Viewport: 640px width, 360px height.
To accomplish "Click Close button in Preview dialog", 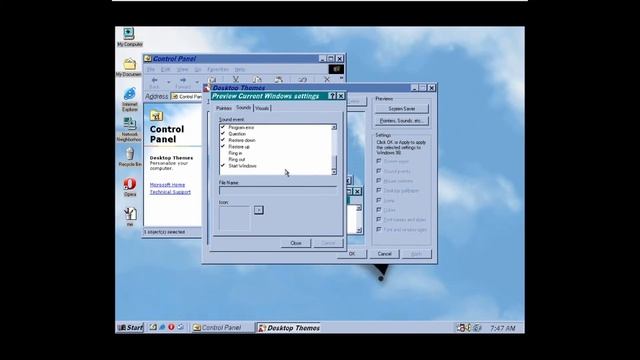I will 296,243.
